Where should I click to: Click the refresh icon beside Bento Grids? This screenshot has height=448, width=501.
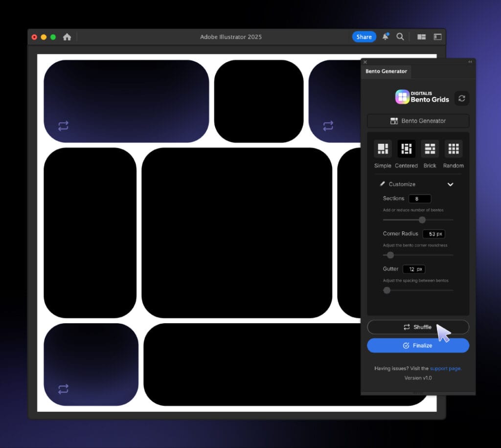[461, 98]
